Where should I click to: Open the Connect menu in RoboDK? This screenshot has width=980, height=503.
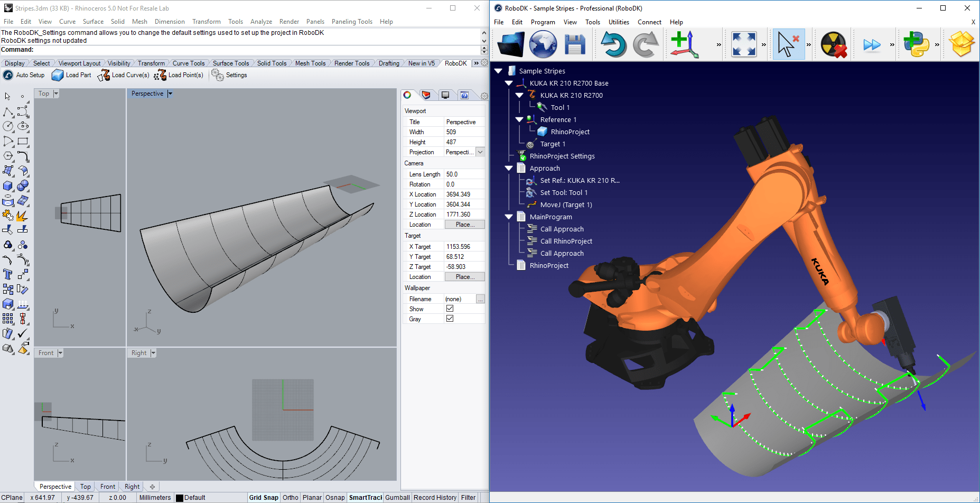[649, 22]
